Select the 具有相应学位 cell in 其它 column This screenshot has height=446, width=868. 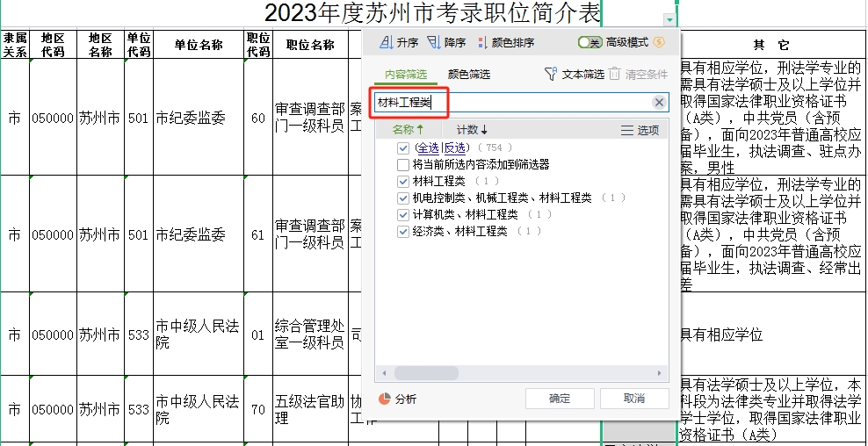pyautogui.click(x=771, y=334)
